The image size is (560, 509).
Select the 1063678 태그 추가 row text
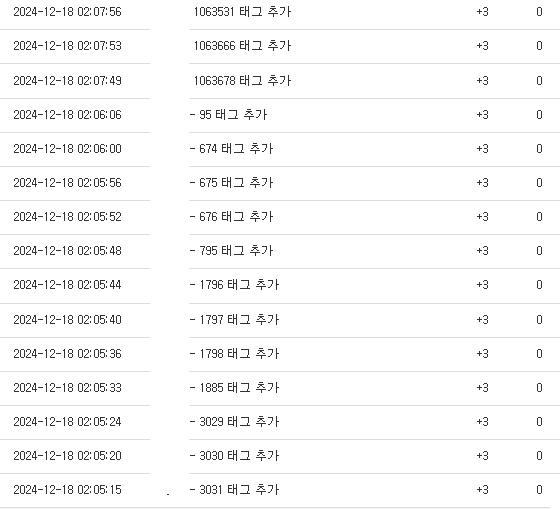[242, 81]
